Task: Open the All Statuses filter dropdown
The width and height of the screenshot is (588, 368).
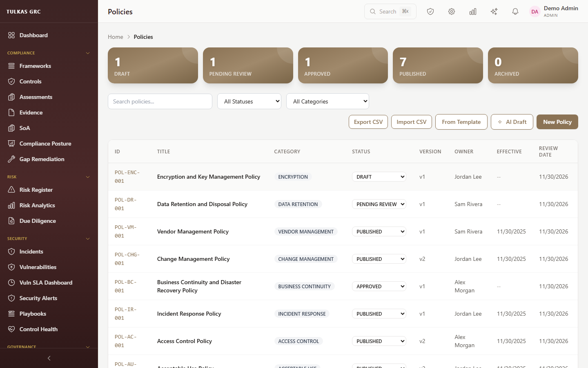Action: pos(249,101)
